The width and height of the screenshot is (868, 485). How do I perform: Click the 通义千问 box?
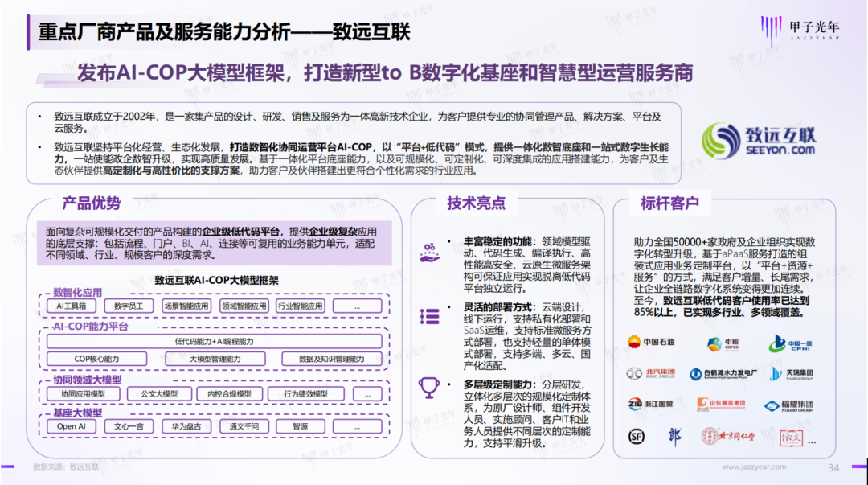pos(244,426)
